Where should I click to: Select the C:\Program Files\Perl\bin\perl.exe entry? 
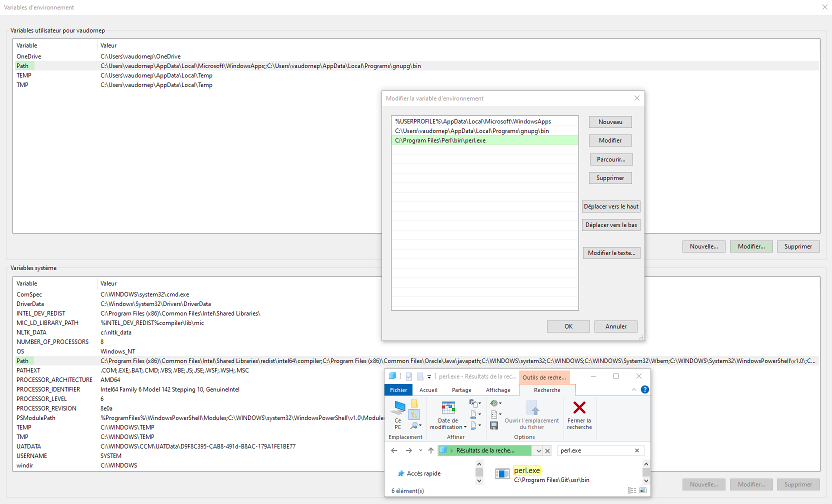tap(440, 140)
